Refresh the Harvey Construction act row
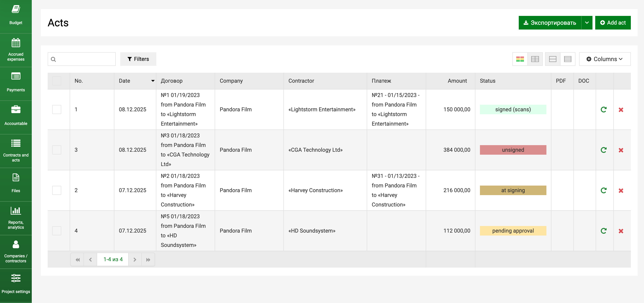Image resolution: width=644 pixels, height=303 pixels. 604,190
